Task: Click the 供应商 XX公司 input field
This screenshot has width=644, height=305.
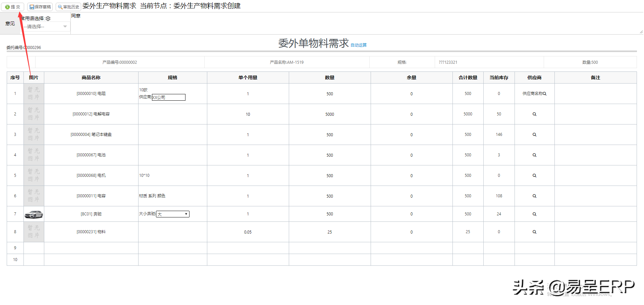Action: [x=168, y=97]
